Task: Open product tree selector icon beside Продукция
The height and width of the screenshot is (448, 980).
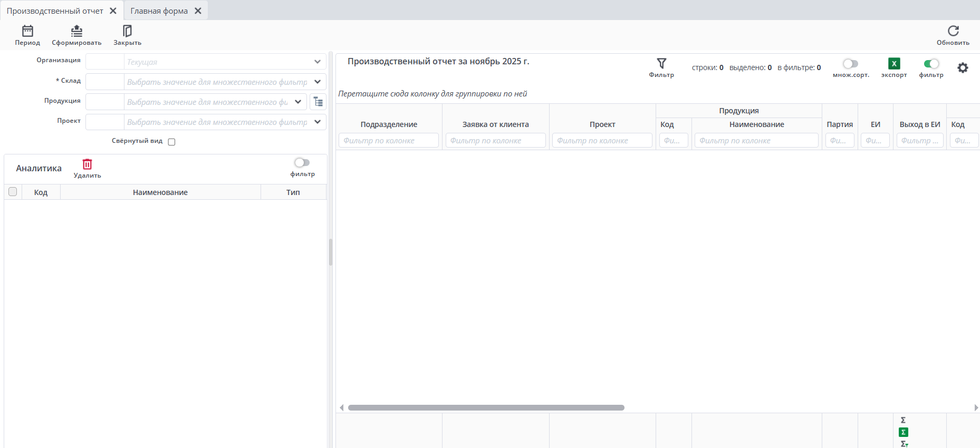Action: (318, 102)
